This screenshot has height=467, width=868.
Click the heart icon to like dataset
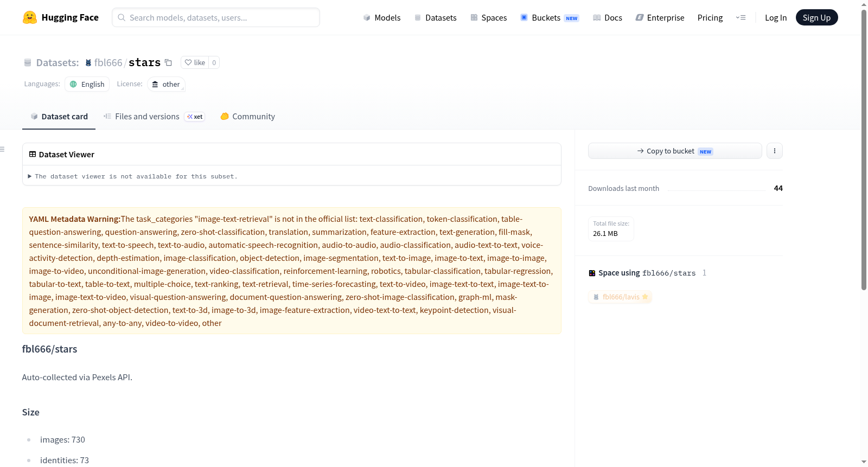188,62
